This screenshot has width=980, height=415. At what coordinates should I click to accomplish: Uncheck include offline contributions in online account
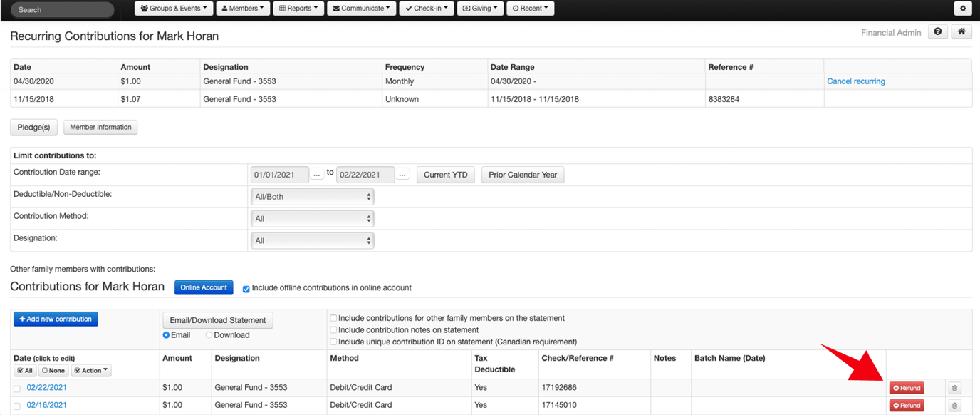click(x=246, y=289)
